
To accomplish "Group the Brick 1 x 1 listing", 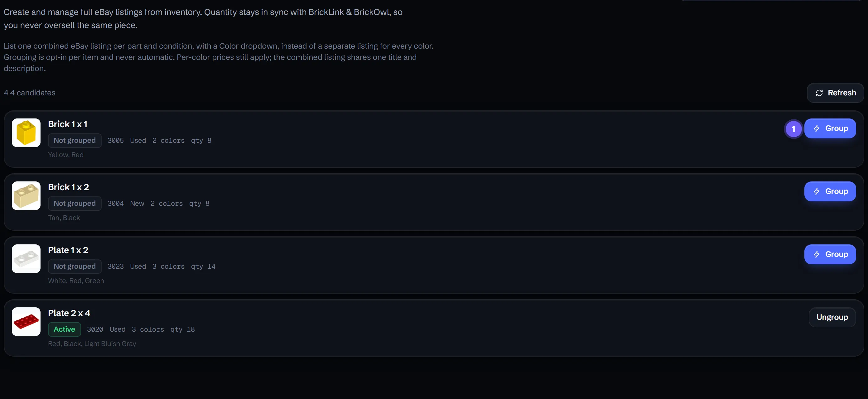I will coord(830,128).
